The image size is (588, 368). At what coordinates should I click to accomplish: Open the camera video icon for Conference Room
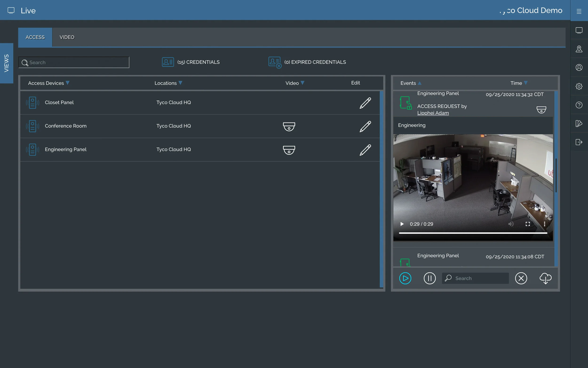[289, 126]
